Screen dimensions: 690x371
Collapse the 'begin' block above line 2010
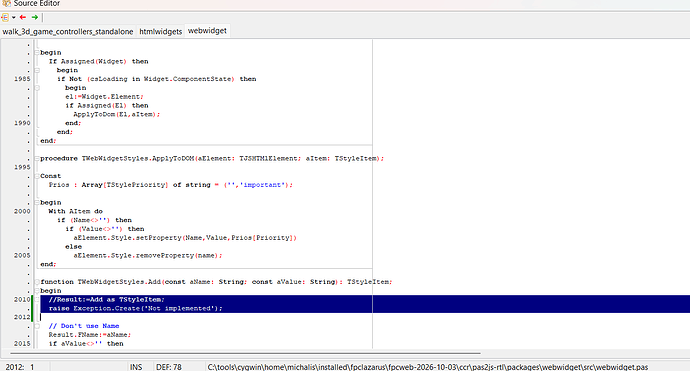point(37,290)
